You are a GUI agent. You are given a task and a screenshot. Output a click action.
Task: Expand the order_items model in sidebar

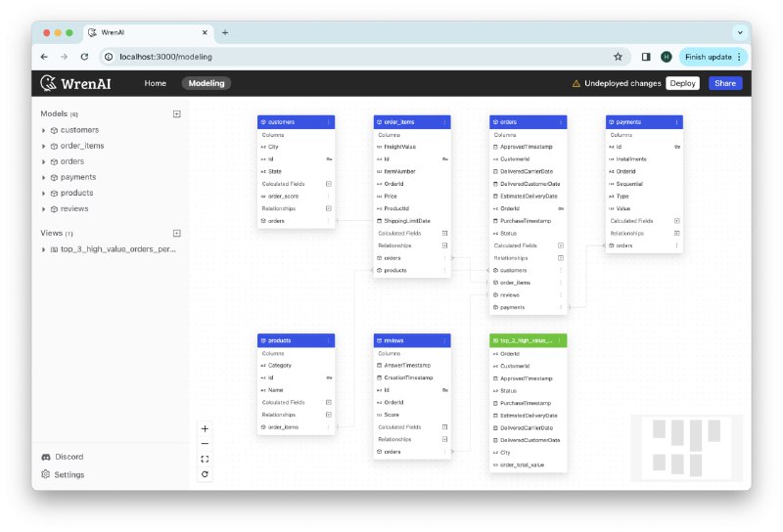pyautogui.click(x=43, y=147)
